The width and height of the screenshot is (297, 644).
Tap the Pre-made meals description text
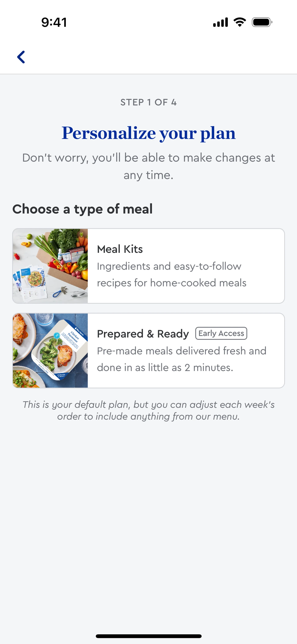(x=181, y=359)
